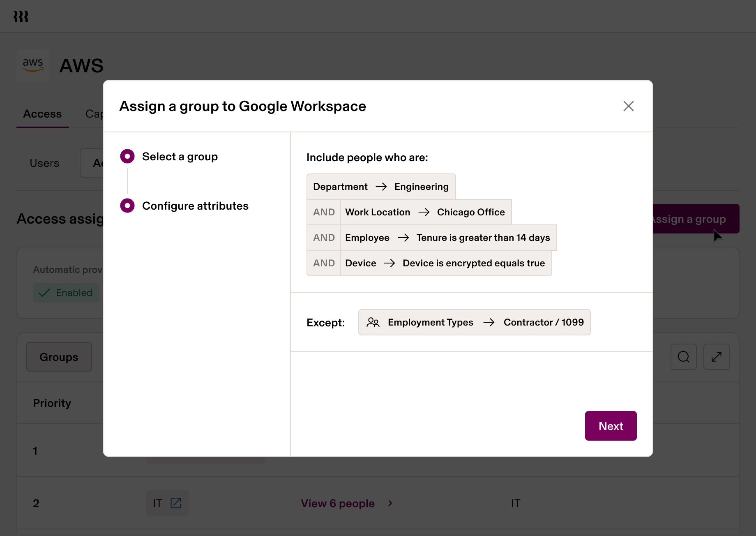Click View 6 people link

tap(338, 504)
